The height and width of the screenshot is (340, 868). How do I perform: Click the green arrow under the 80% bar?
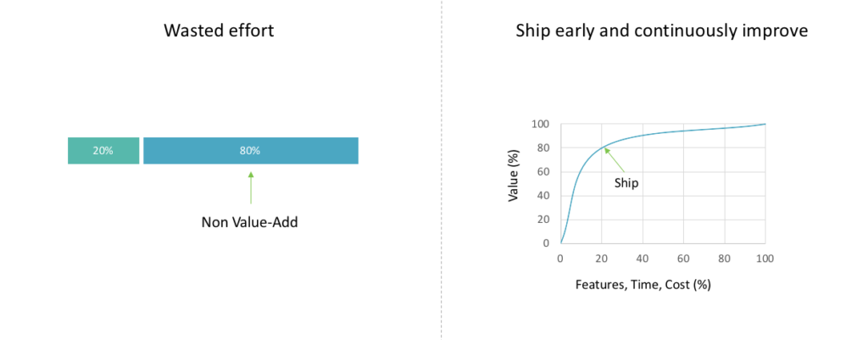click(251, 187)
